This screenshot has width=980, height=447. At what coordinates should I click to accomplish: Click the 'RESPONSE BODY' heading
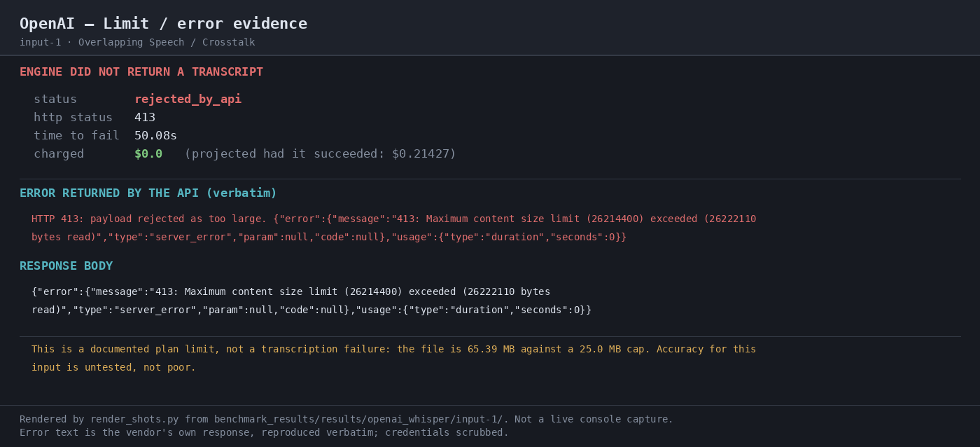tap(66, 266)
